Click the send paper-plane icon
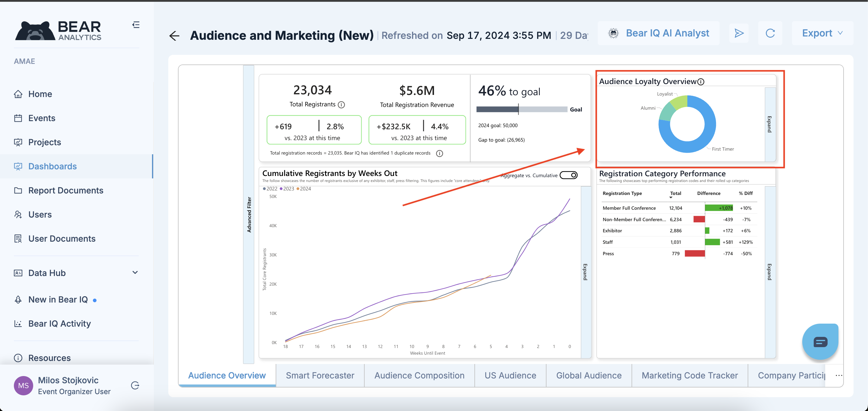 pyautogui.click(x=739, y=33)
